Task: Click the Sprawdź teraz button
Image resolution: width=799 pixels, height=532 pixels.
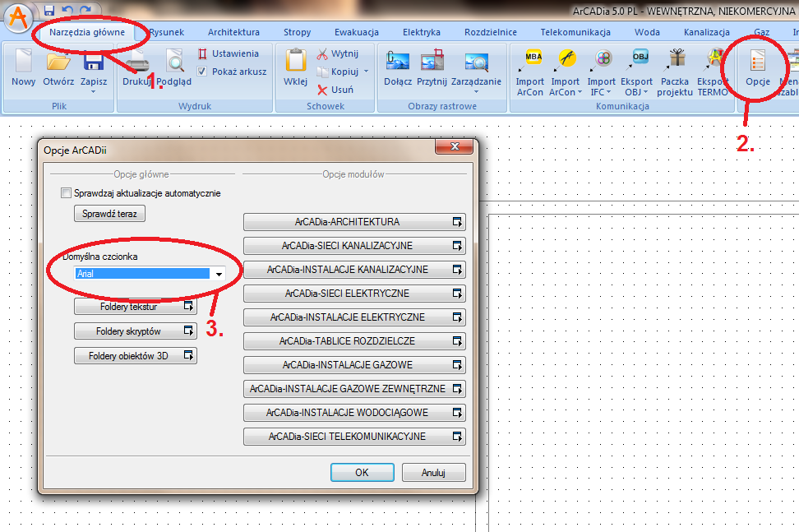Action: [x=109, y=214]
